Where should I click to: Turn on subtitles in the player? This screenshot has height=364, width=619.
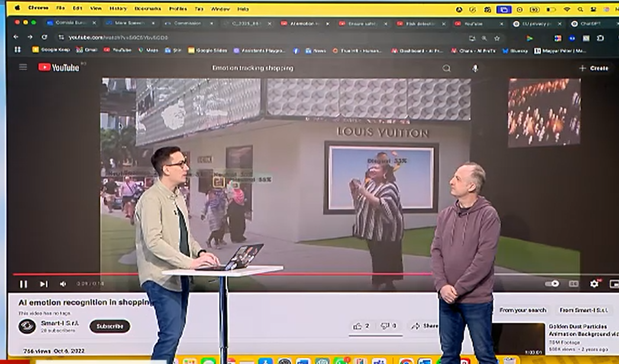click(574, 283)
